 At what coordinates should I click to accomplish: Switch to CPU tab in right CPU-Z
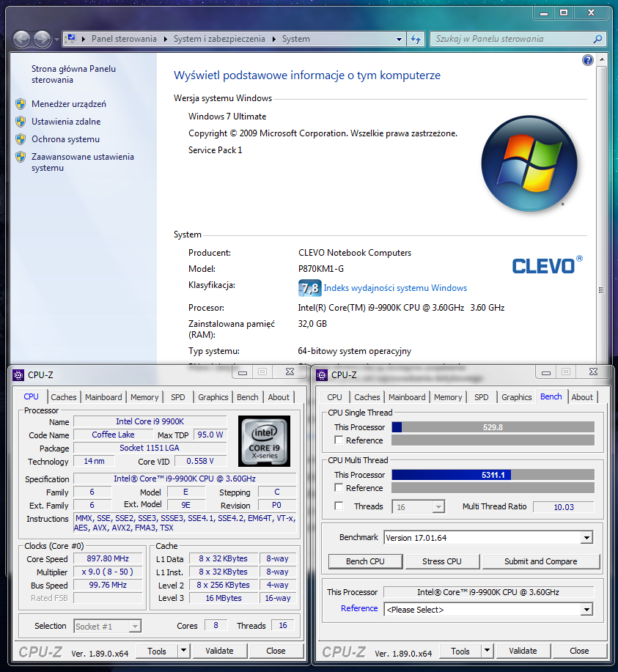pos(334,397)
